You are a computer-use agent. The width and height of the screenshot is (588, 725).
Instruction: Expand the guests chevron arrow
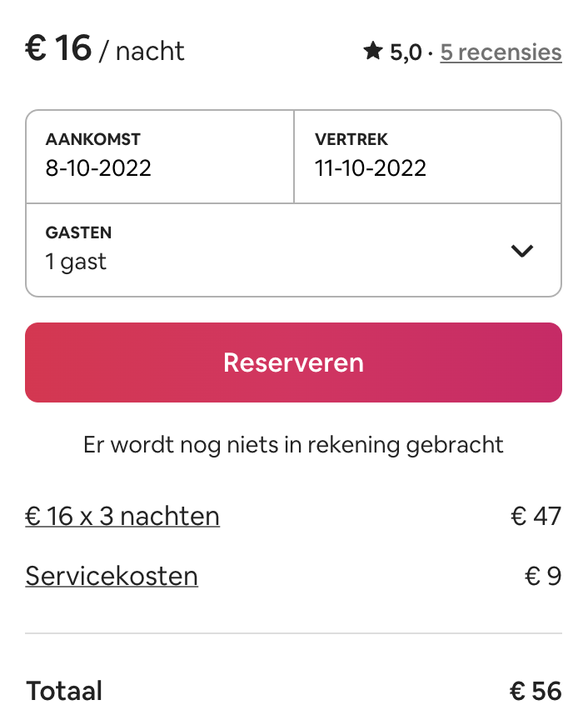tap(522, 251)
